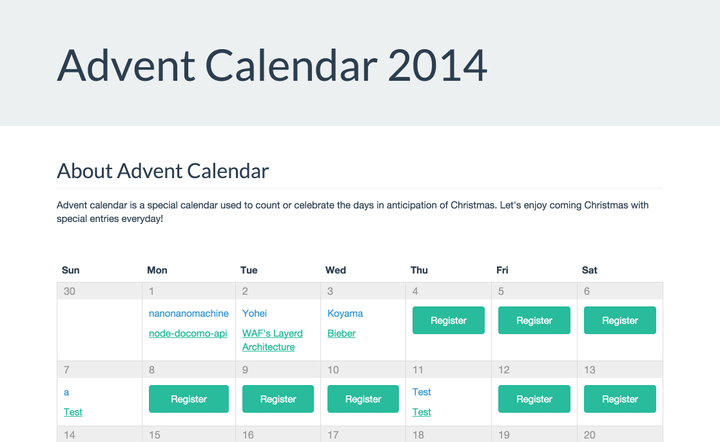This screenshot has height=442, width=720.
Task: Open the green Test link on day 7
Action: point(73,412)
